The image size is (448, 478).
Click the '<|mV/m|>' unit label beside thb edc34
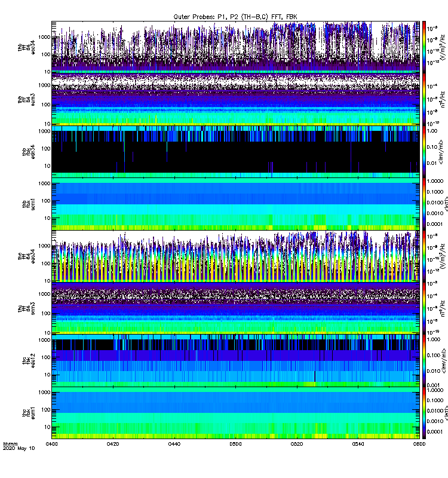(x=440, y=152)
